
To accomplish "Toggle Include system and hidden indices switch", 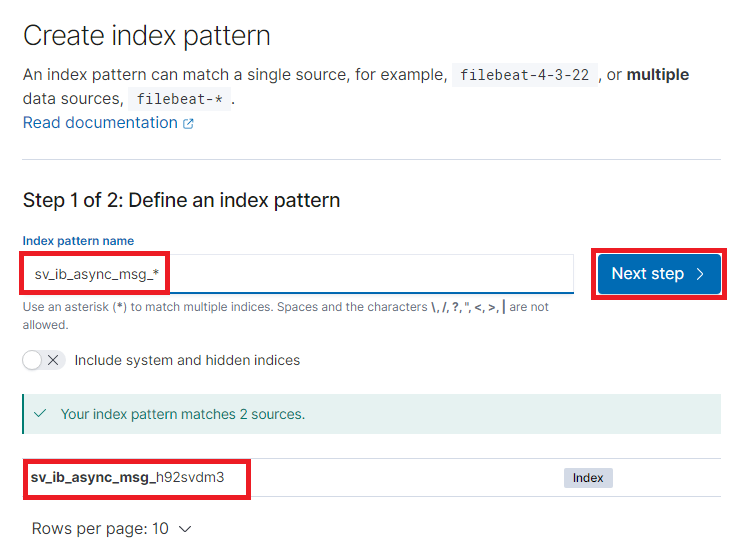I will (44, 360).
